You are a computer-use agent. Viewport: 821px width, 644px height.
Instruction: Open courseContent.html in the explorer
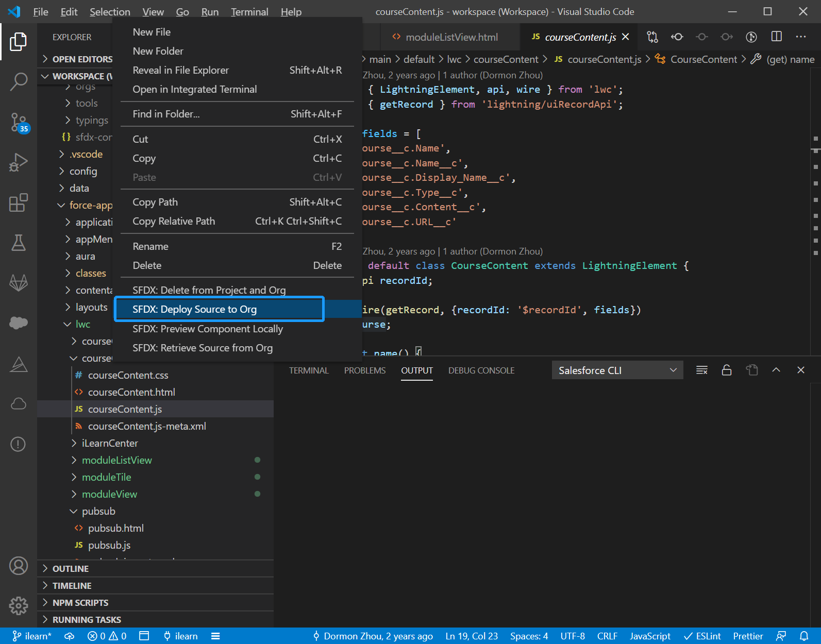pyautogui.click(x=156, y=392)
